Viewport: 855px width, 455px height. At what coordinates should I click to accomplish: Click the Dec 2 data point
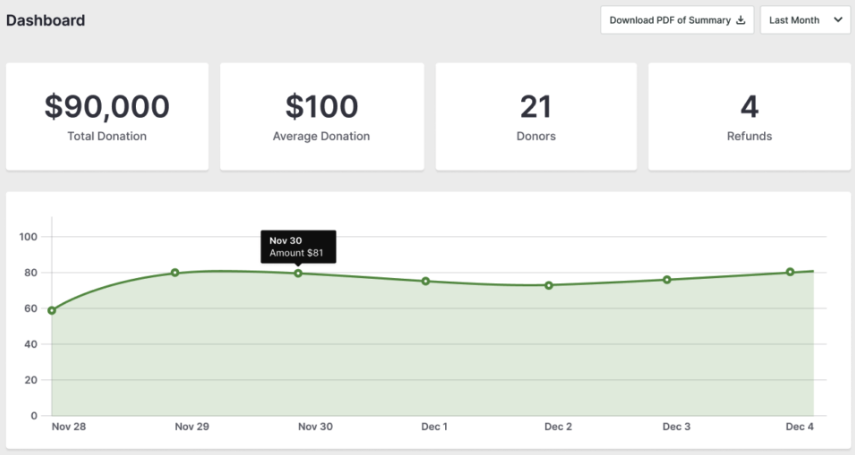548,285
